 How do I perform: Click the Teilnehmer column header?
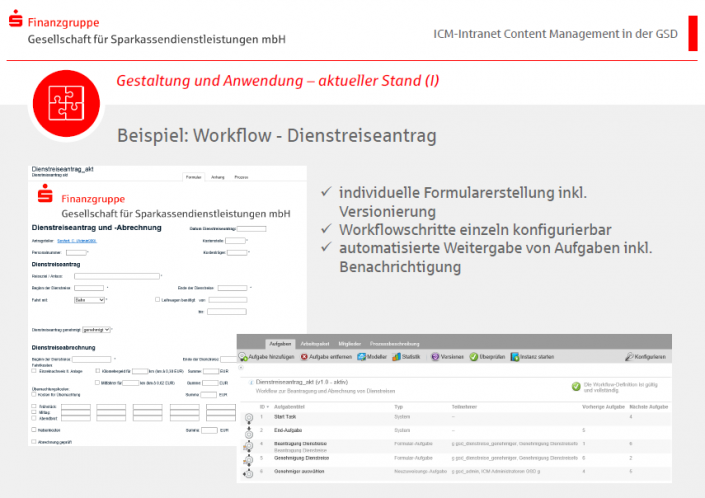click(464, 407)
